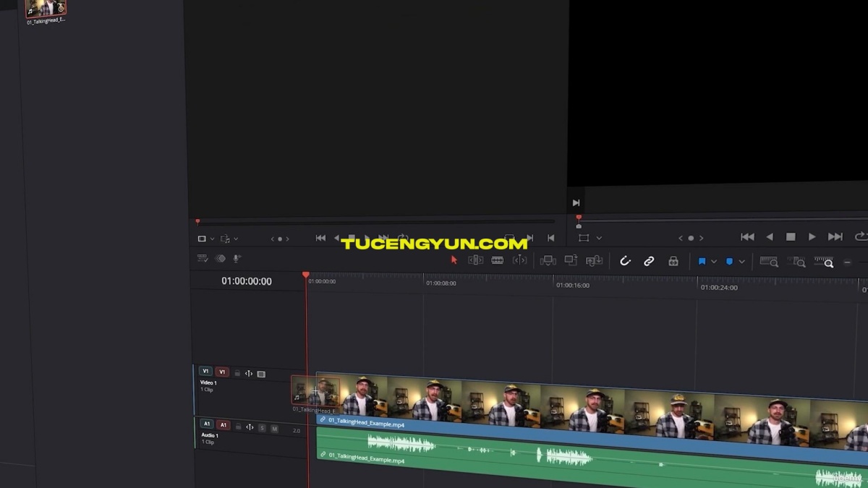Open the blue flag color dropdown
This screenshot has width=868, height=488.
click(714, 262)
